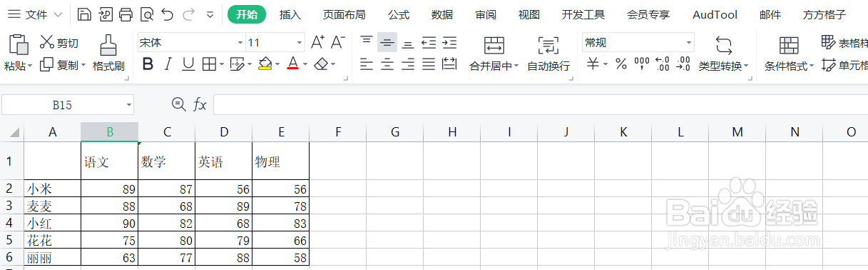Expand the quick access toolbar customize arrow
868x270 pixels.
(210, 15)
